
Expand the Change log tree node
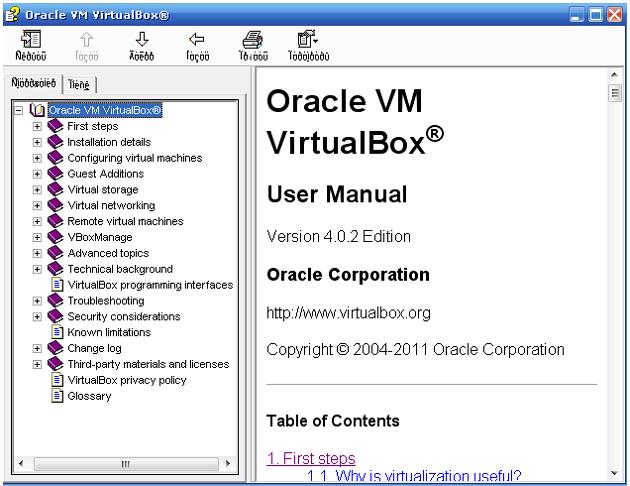pyautogui.click(x=37, y=349)
